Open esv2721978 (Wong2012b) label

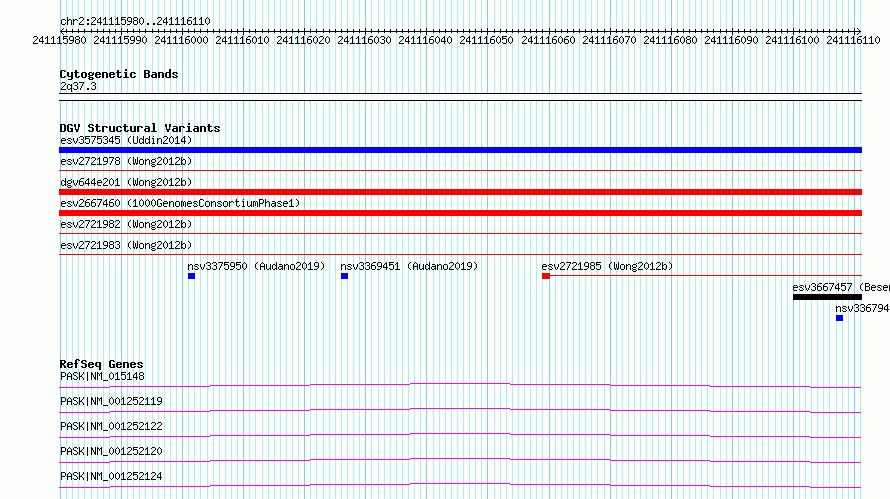click(x=126, y=161)
